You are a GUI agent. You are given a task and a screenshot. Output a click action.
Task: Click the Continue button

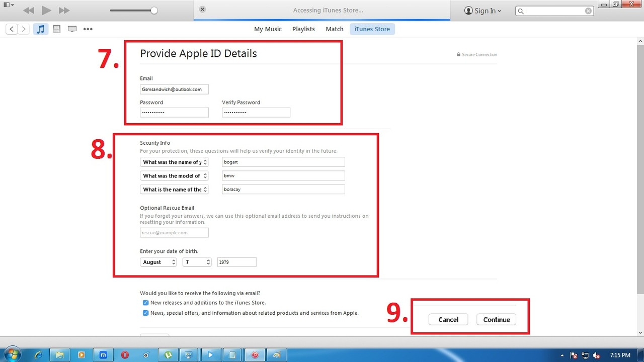pos(497,319)
